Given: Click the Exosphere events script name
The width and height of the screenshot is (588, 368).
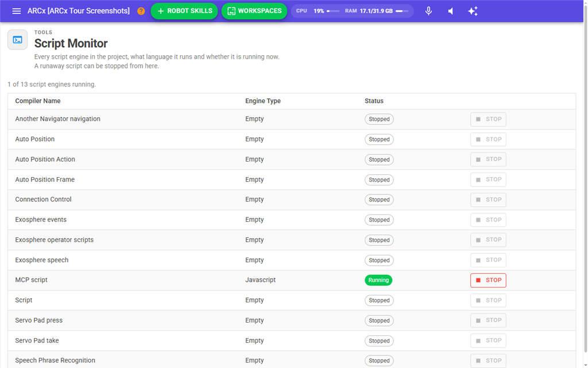Looking at the screenshot, I should [x=41, y=220].
